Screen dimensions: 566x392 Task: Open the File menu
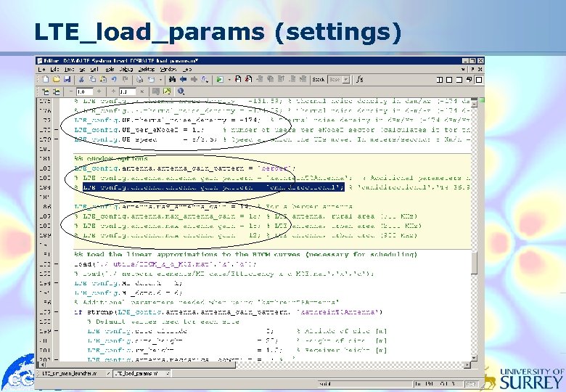click(x=42, y=69)
